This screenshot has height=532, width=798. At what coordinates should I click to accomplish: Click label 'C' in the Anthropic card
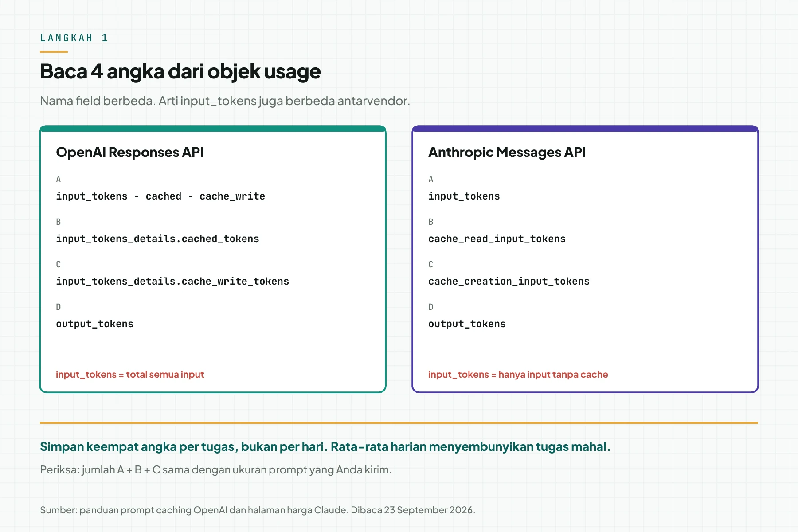point(431,264)
